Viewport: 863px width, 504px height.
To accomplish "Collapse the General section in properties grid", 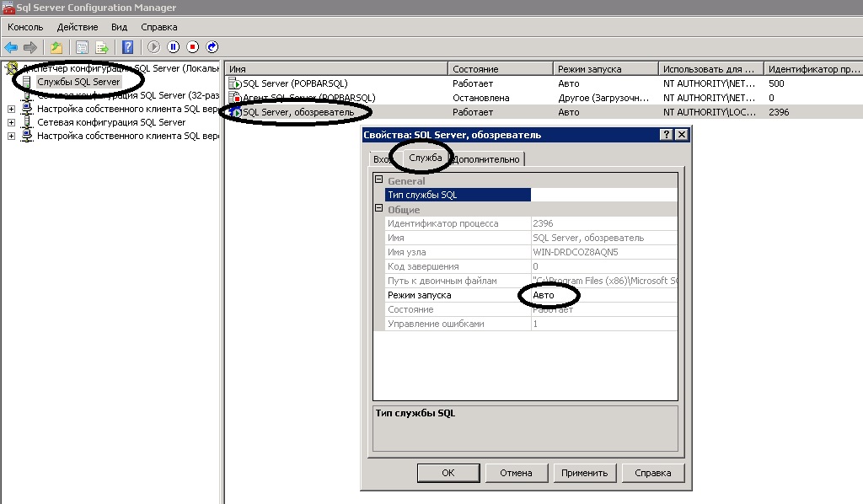I will pos(379,180).
